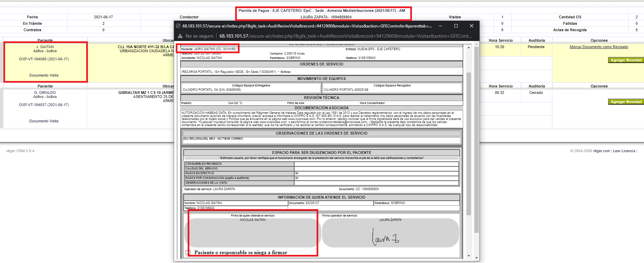The width and height of the screenshot is (644, 263).
Task: Click 'ORDENES DE SERVICIO' section header
Action: coord(322,64)
